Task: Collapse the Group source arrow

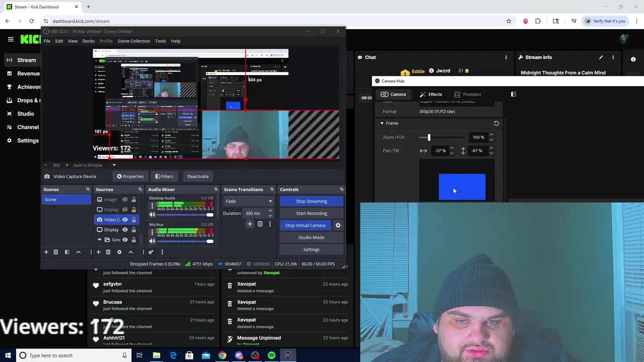Action: coord(100,240)
